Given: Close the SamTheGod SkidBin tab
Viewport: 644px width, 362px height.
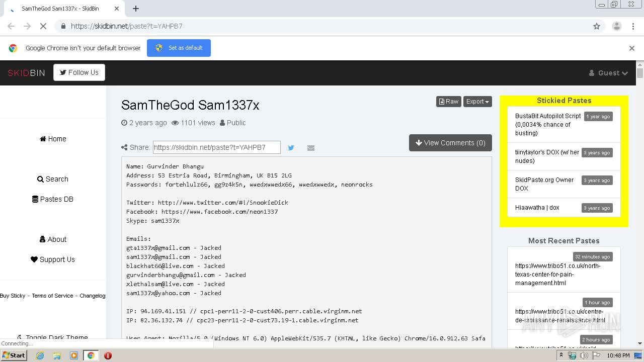Looking at the screenshot, I should 117,9.
